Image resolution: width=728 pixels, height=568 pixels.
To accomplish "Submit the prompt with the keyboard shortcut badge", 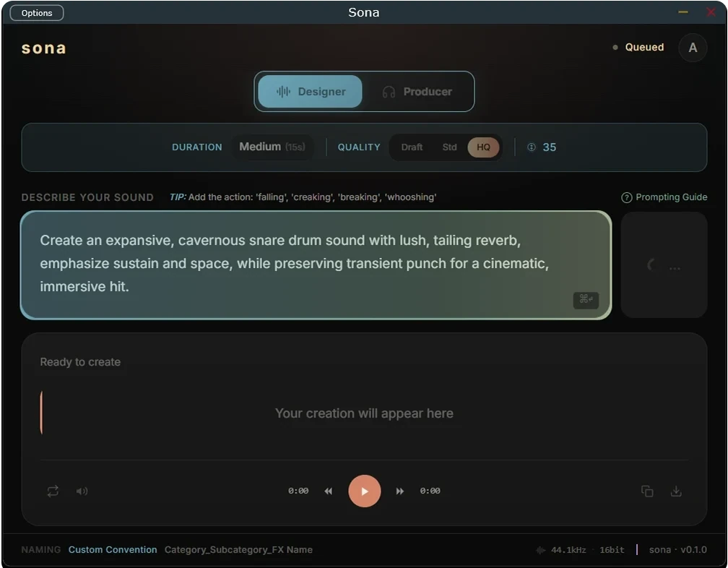I will (x=586, y=300).
